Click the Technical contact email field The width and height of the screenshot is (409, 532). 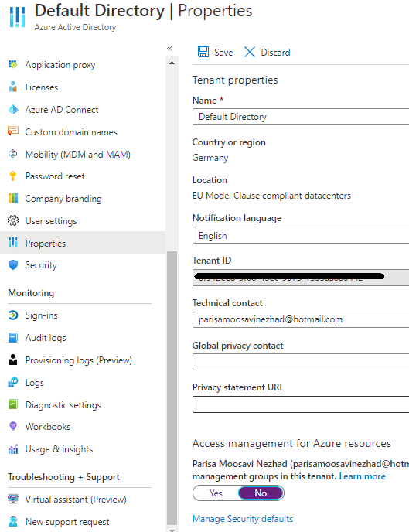301,319
